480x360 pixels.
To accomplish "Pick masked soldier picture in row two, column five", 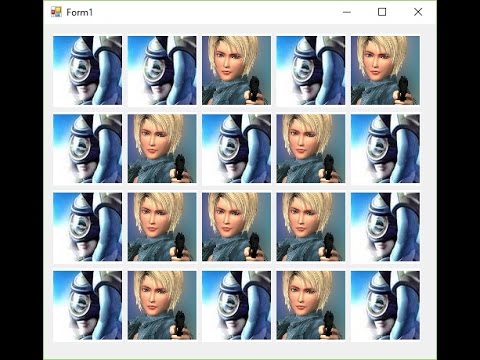I will coord(385,149).
